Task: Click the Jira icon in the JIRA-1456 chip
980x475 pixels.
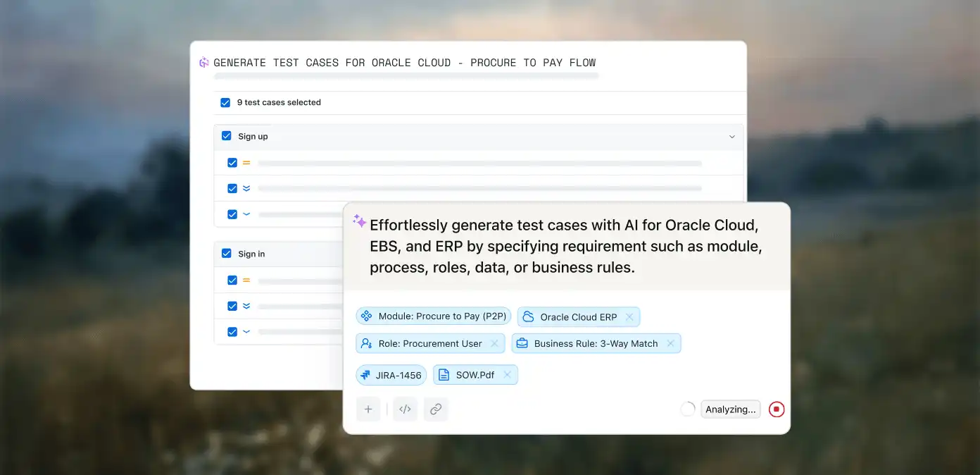Action: pyautogui.click(x=365, y=375)
